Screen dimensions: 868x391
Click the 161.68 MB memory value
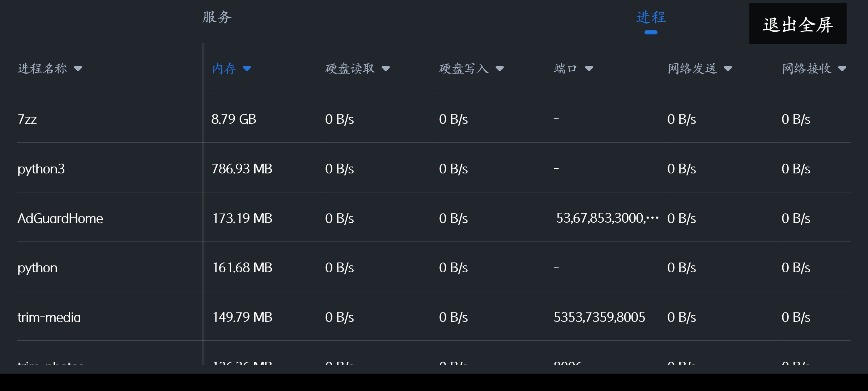[x=242, y=268]
